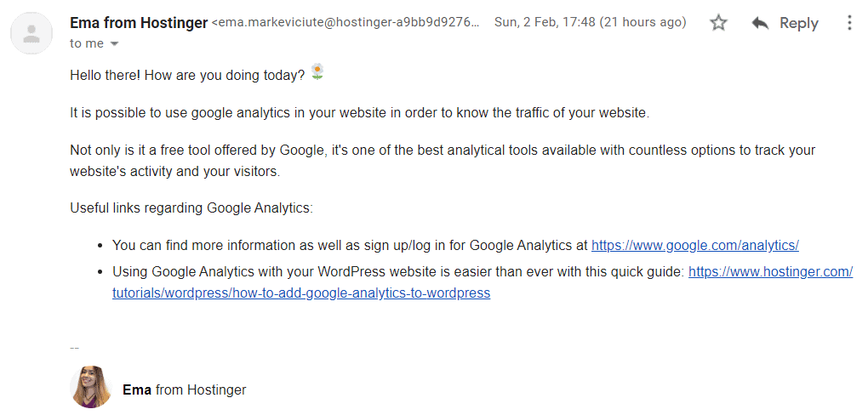The image size is (868, 415).
Task: Click the Sun, 2 Feb, 17:48 timestamp
Action: click(590, 23)
